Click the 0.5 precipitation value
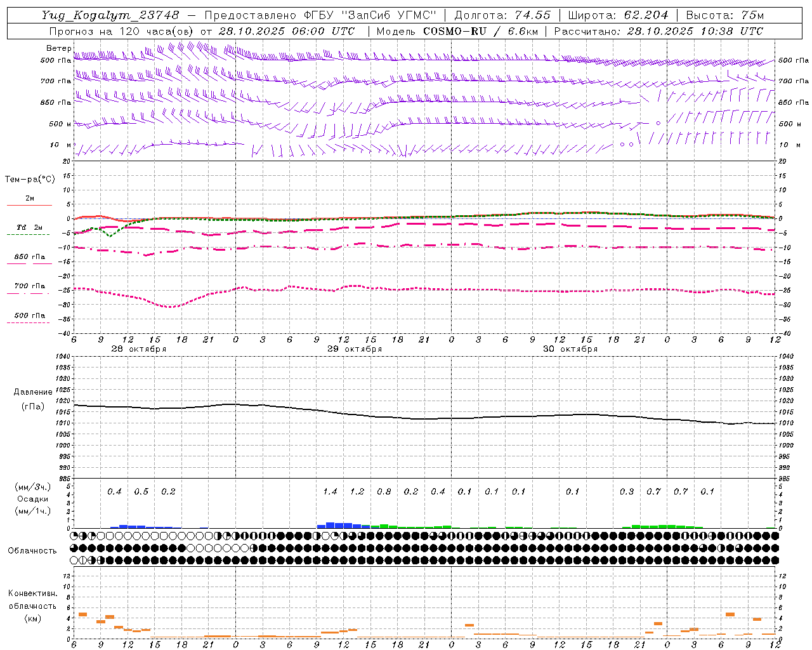 coord(141,491)
